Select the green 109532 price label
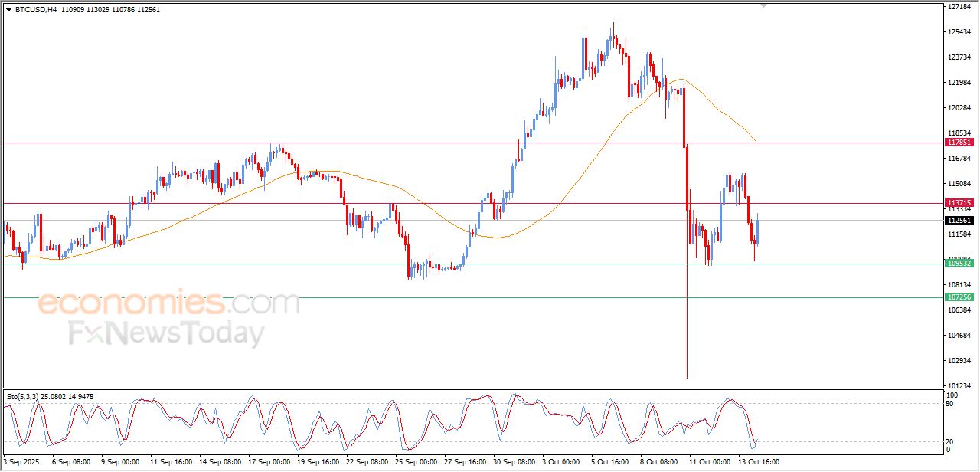Image resolution: width=980 pixels, height=472 pixels. coord(959,264)
